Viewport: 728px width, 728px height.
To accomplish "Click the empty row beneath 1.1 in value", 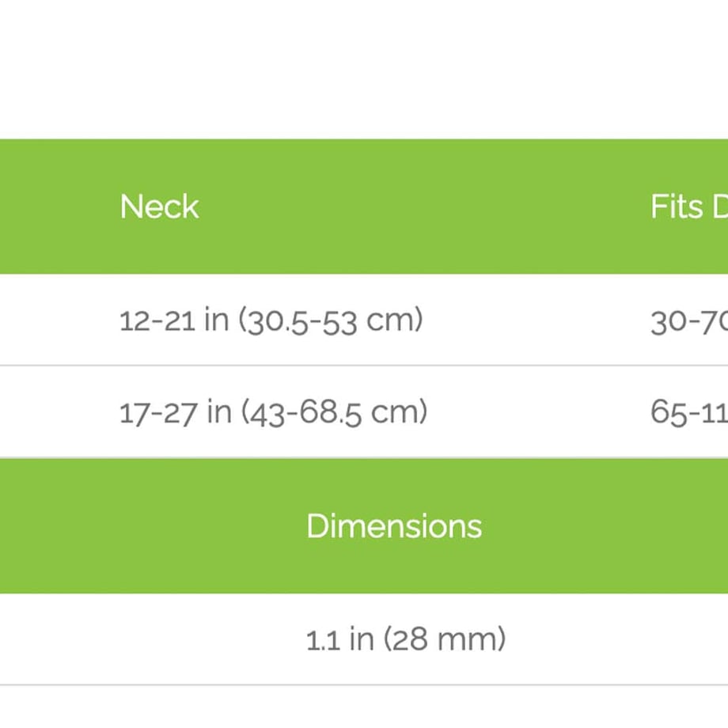I will coord(364,707).
